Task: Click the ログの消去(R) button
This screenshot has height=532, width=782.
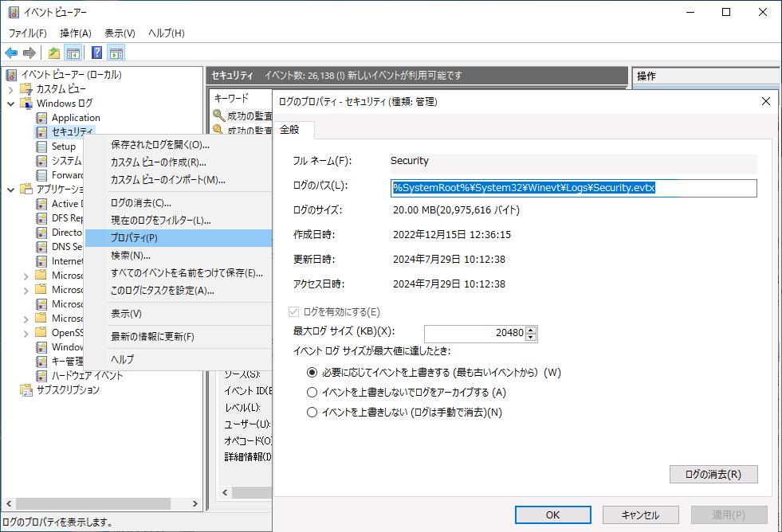Action: (x=713, y=474)
